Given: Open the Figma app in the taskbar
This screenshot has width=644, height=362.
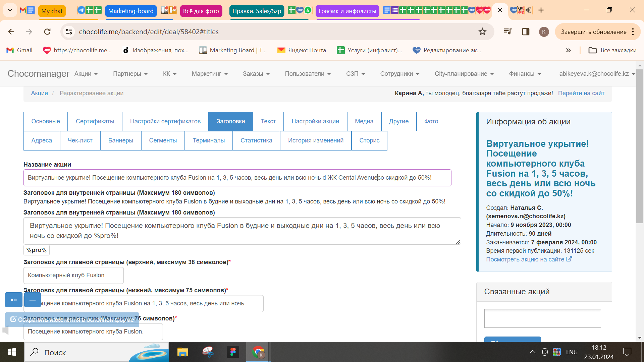Looking at the screenshot, I should click(233, 352).
